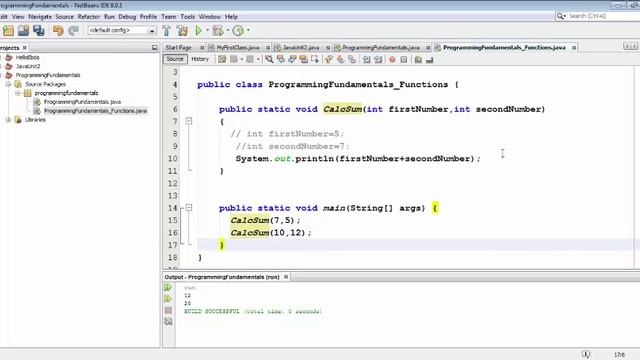Switch to the ProgrammingFundamentals.java tab
The image size is (640, 360).
coord(381,48)
